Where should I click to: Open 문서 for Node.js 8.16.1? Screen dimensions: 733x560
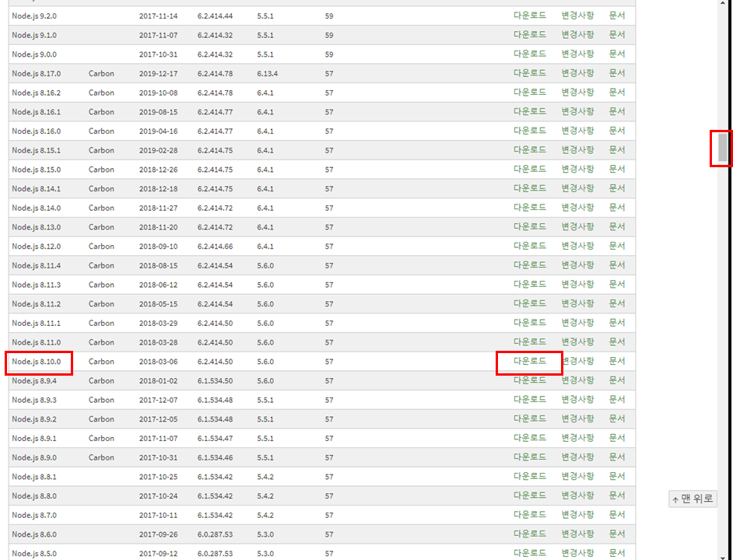[617, 111]
